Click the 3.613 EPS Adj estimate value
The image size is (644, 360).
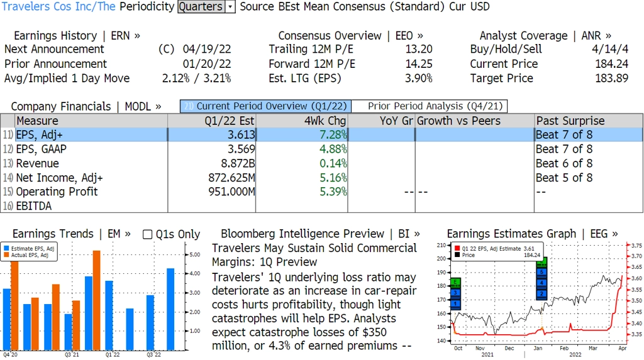[x=241, y=134]
